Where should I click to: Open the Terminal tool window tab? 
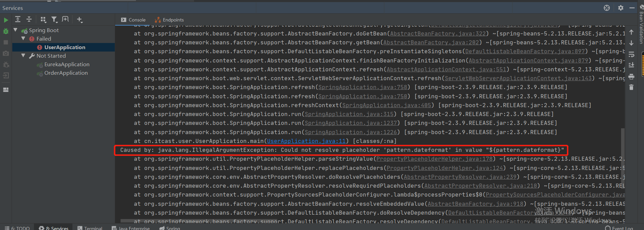(x=90, y=228)
